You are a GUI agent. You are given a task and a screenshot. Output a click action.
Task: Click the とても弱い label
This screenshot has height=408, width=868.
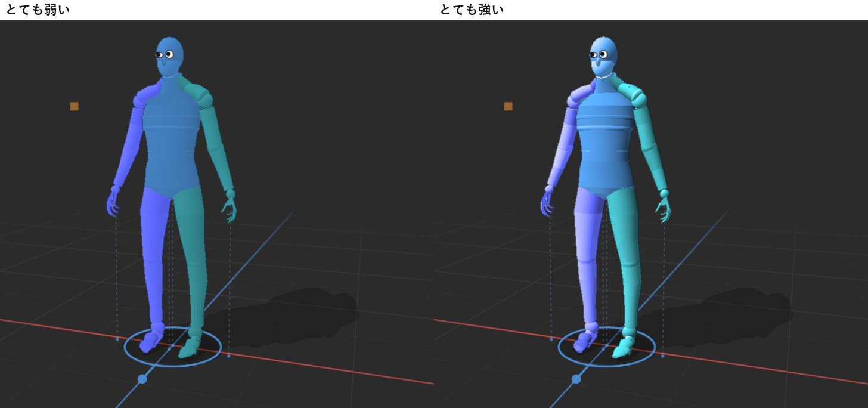[x=38, y=10]
